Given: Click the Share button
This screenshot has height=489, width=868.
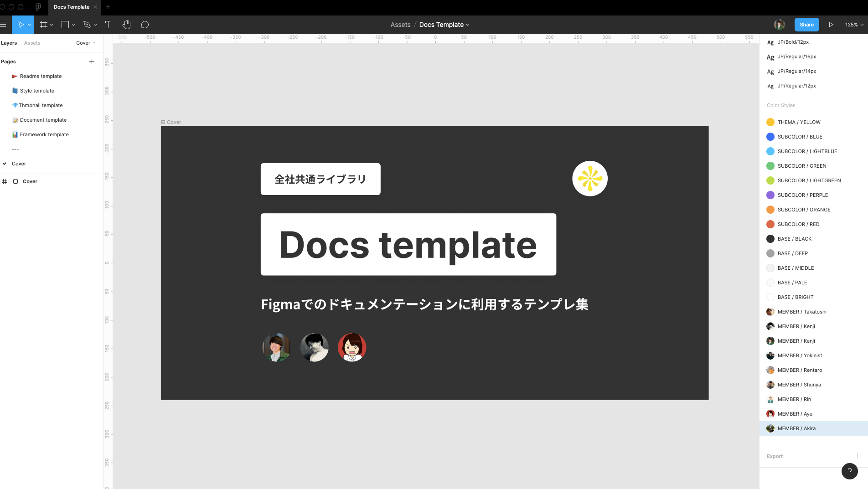Looking at the screenshot, I should 806,25.
